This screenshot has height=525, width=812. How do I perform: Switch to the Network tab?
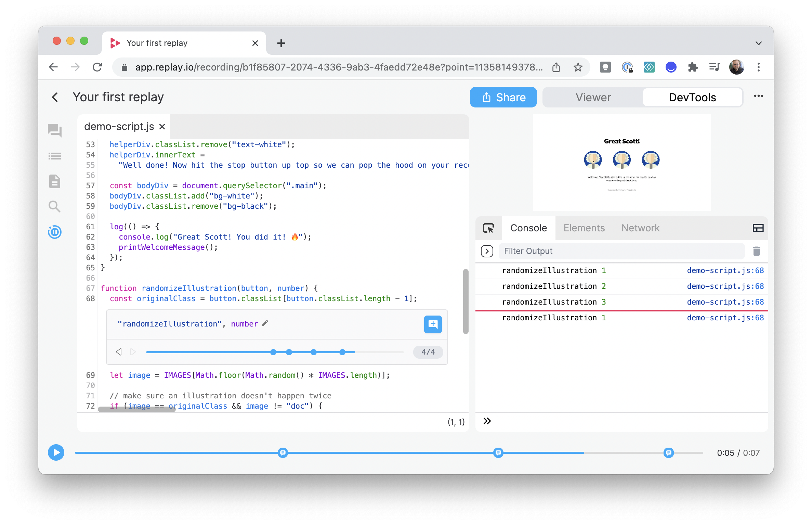640,228
